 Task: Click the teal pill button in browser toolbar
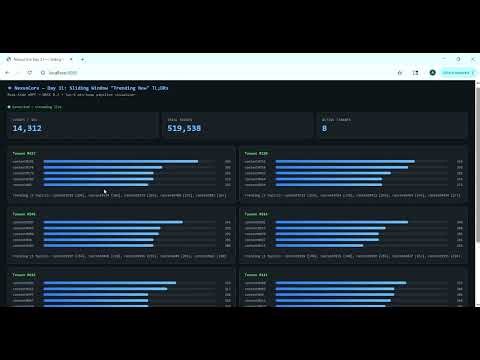coord(458,73)
